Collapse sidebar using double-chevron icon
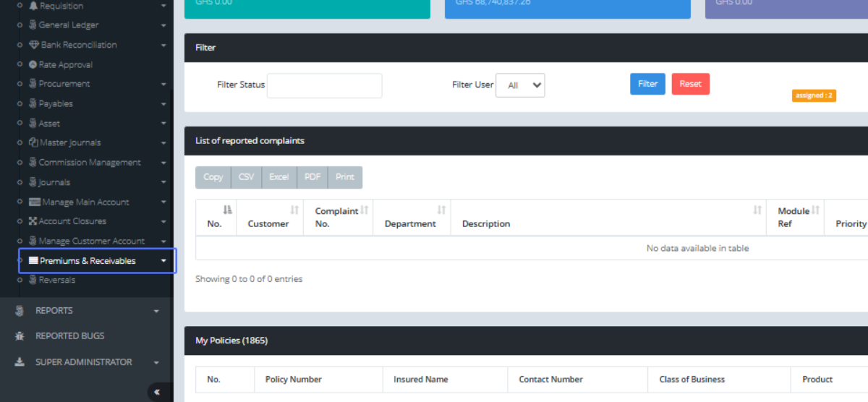The image size is (868, 402). 157,393
